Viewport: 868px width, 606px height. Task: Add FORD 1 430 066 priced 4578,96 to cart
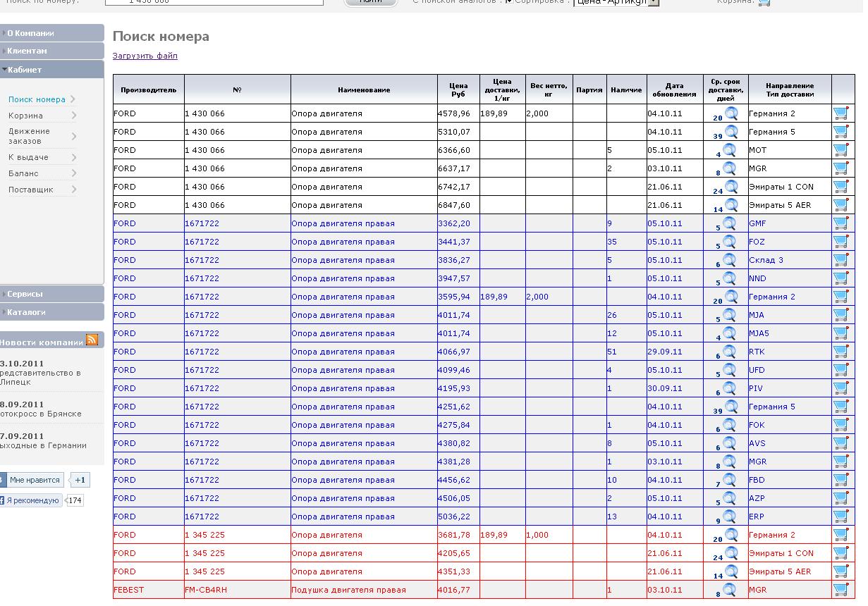pyautogui.click(x=841, y=113)
